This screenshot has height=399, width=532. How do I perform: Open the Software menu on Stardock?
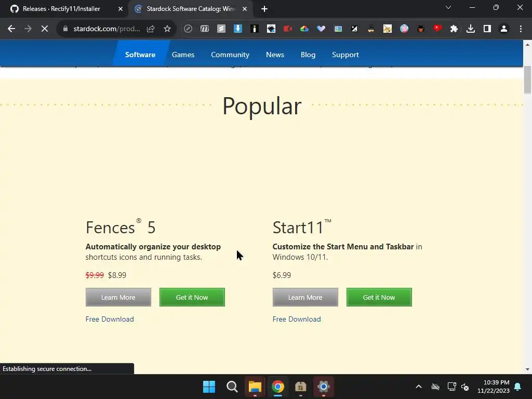pyautogui.click(x=140, y=55)
